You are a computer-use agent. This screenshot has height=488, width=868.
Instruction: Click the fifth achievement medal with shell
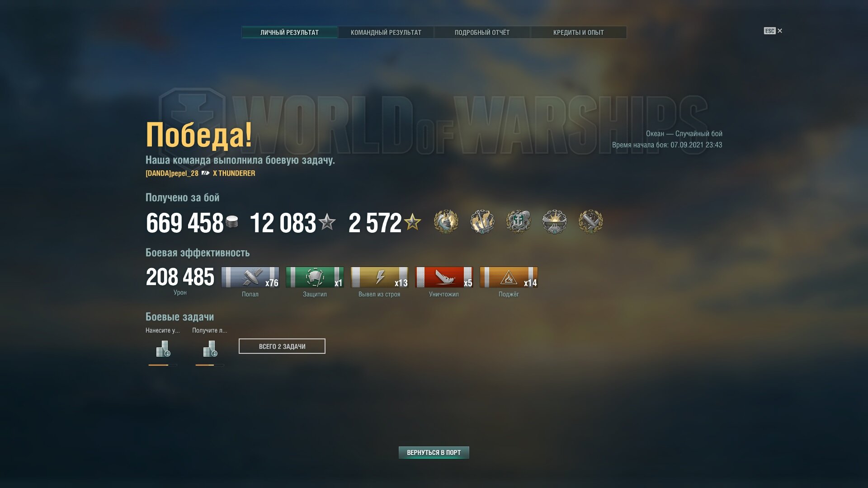pyautogui.click(x=590, y=222)
